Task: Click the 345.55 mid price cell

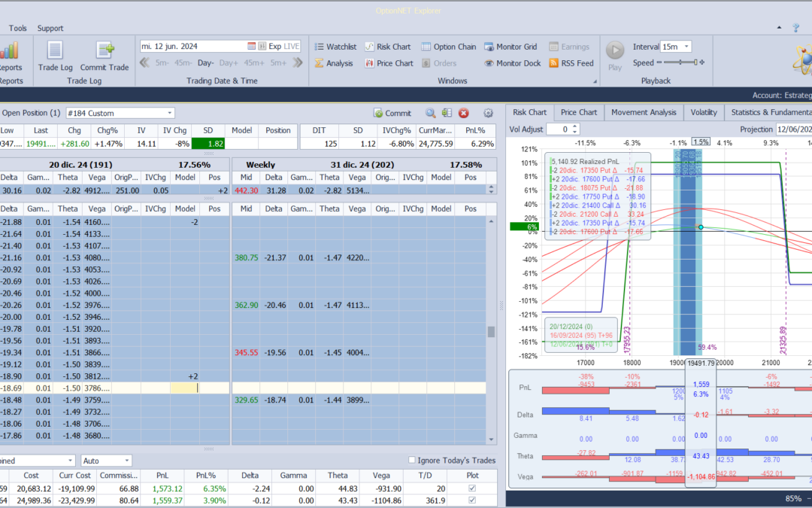Action: pyautogui.click(x=247, y=352)
